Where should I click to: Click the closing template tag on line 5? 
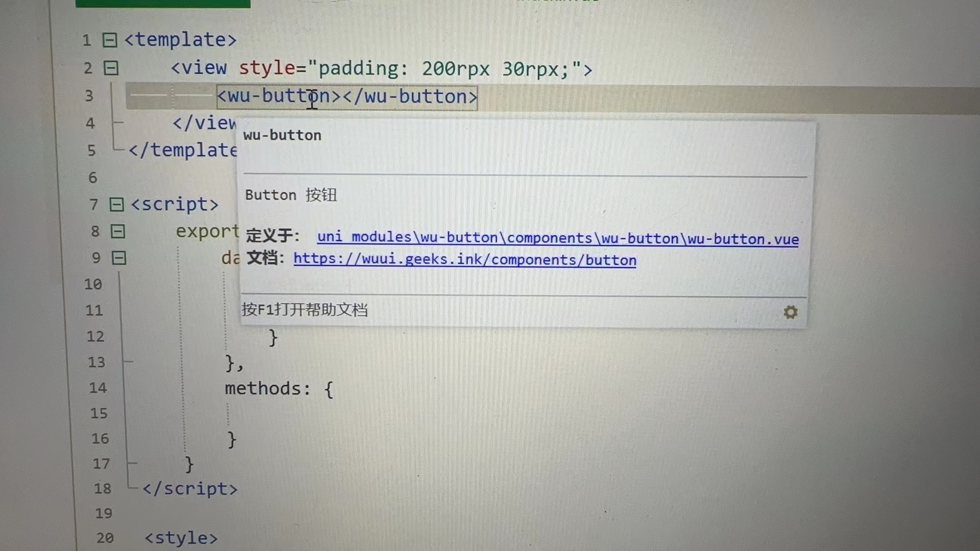(183, 150)
